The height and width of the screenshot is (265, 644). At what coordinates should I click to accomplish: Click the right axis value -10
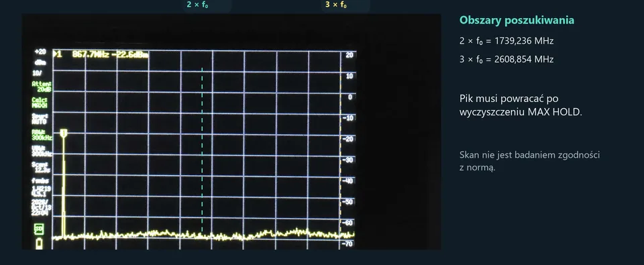(x=348, y=118)
